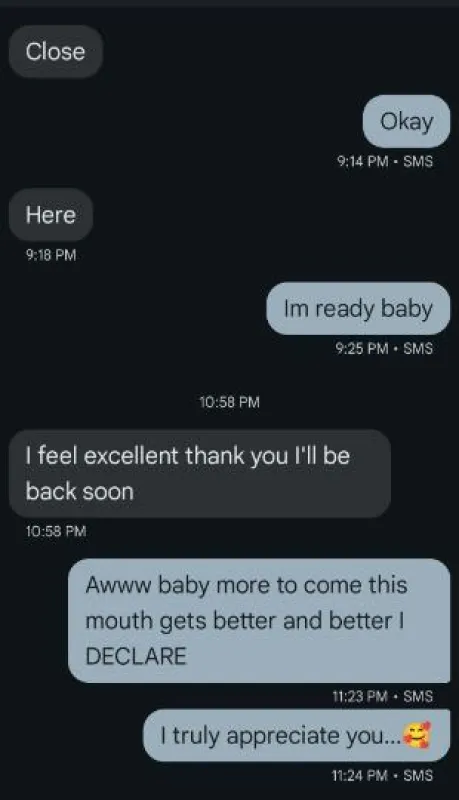This screenshot has height=800, width=459.
Task: Tap the 10:58 PM timestamp below the received message
Action: 56,531
